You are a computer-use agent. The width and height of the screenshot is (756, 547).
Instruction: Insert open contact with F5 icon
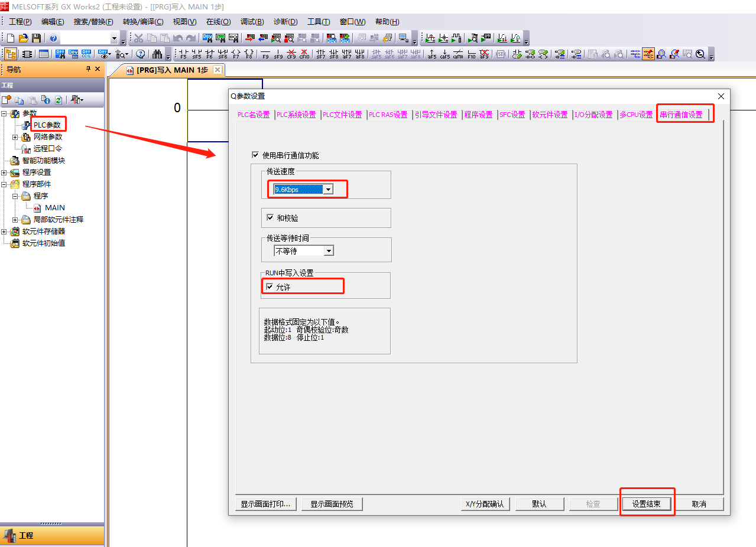(183, 54)
